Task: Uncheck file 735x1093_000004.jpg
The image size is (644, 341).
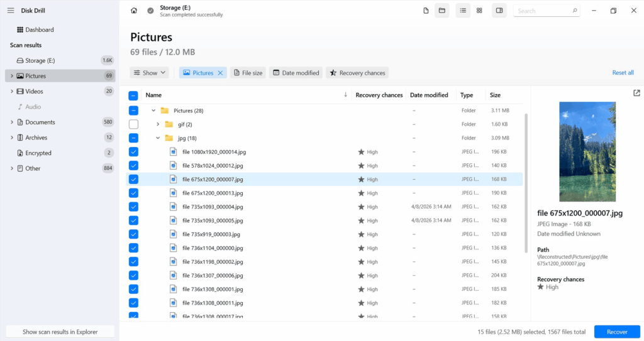Action: coord(133,207)
